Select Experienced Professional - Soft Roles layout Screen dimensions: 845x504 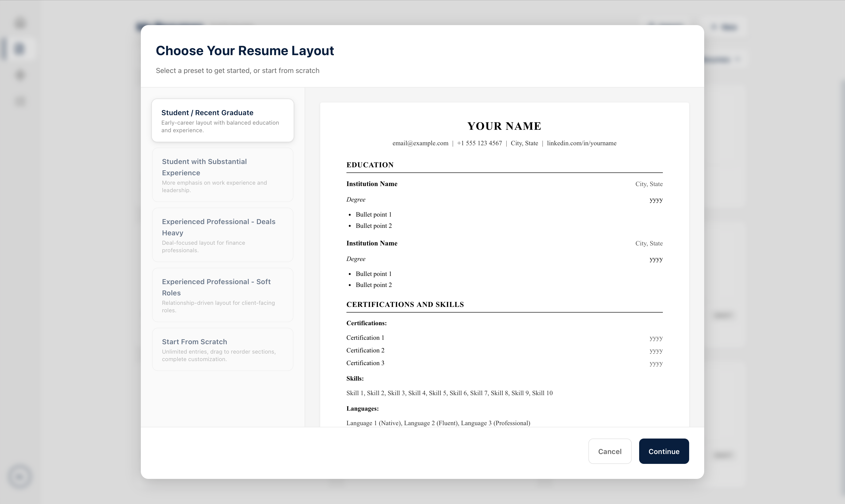[223, 295]
